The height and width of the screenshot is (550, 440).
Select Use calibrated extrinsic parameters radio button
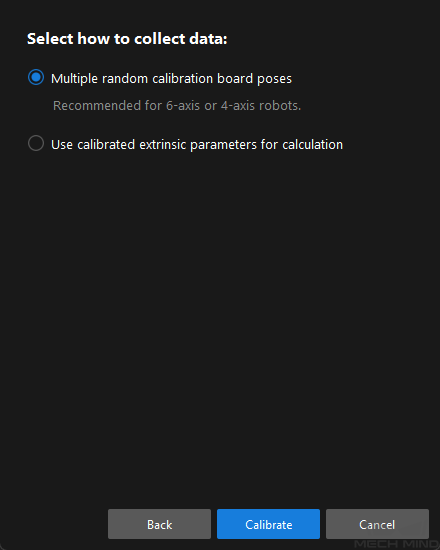click(36, 143)
